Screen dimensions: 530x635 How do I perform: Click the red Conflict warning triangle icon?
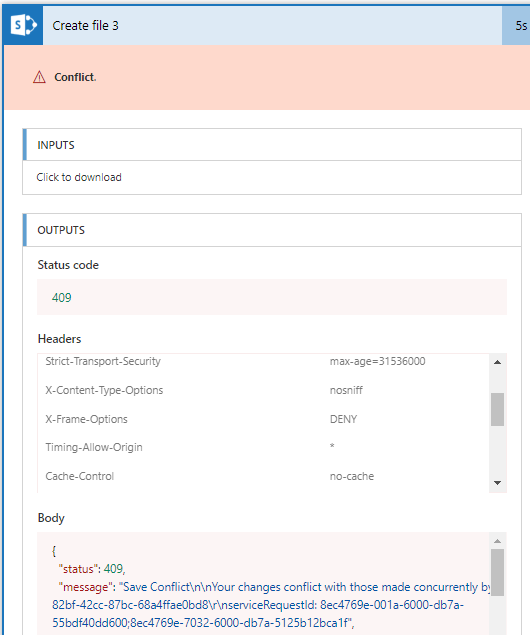coord(39,77)
